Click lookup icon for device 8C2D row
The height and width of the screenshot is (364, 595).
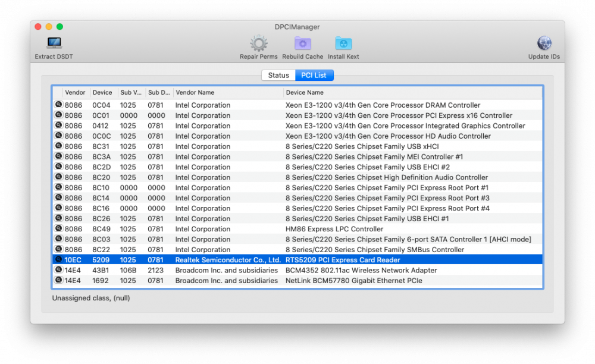pyautogui.click(x=58, y=167)
